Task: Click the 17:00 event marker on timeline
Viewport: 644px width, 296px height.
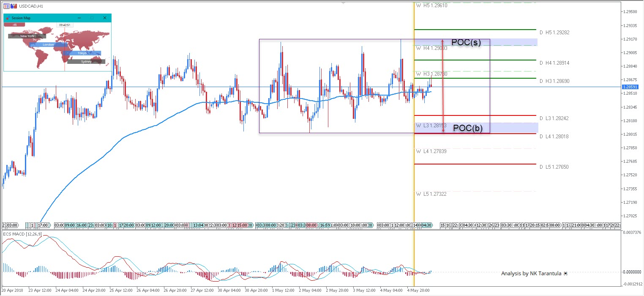Action: [43, 225]
